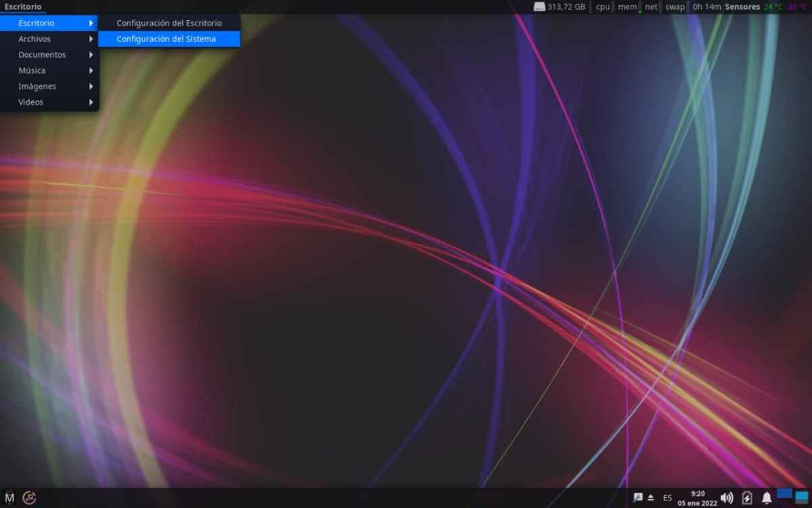Click the circular icon beside the M launcher
812x508 pixels.
click(29, 498)
